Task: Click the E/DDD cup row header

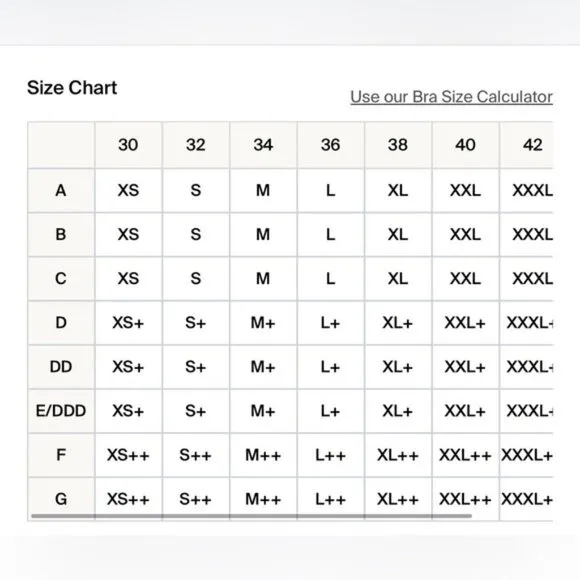Action: (61, 411)
